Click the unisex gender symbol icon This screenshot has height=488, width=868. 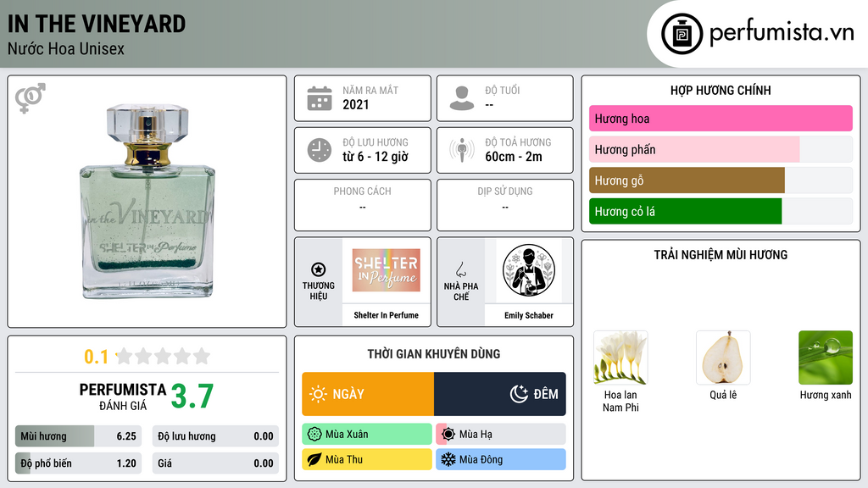coord(30,98)
